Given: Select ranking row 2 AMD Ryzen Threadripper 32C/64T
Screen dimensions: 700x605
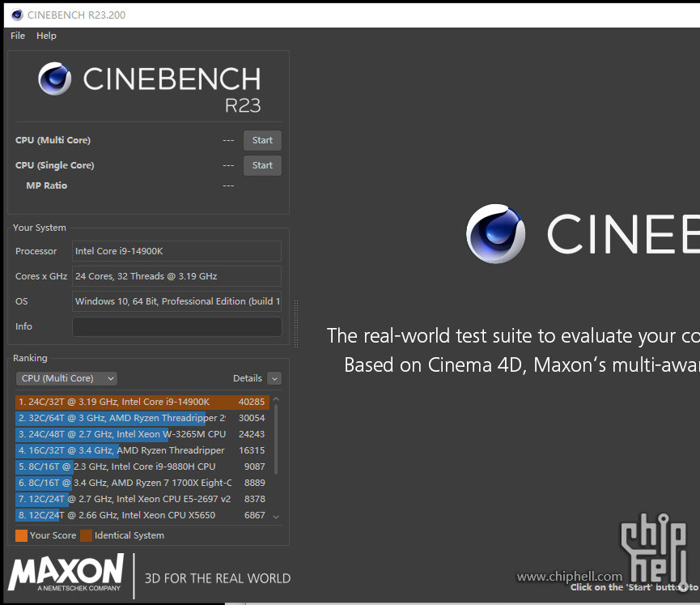Looking at the screenshot, I should pos(142,418).
